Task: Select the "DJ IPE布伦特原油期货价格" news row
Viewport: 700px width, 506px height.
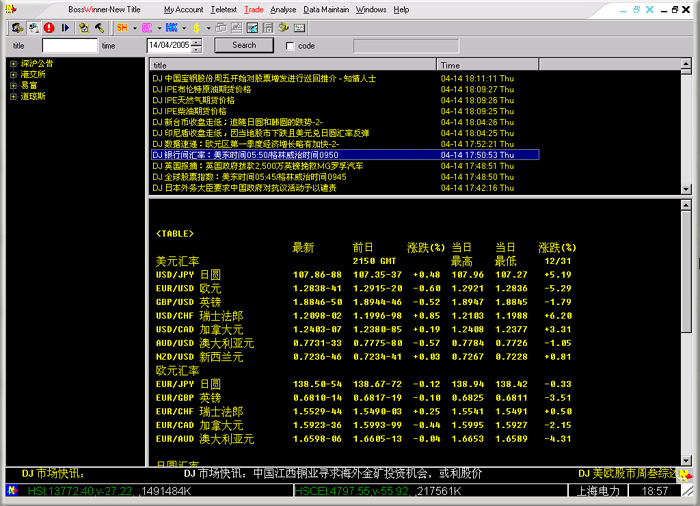Action: (x=344, y=89)
